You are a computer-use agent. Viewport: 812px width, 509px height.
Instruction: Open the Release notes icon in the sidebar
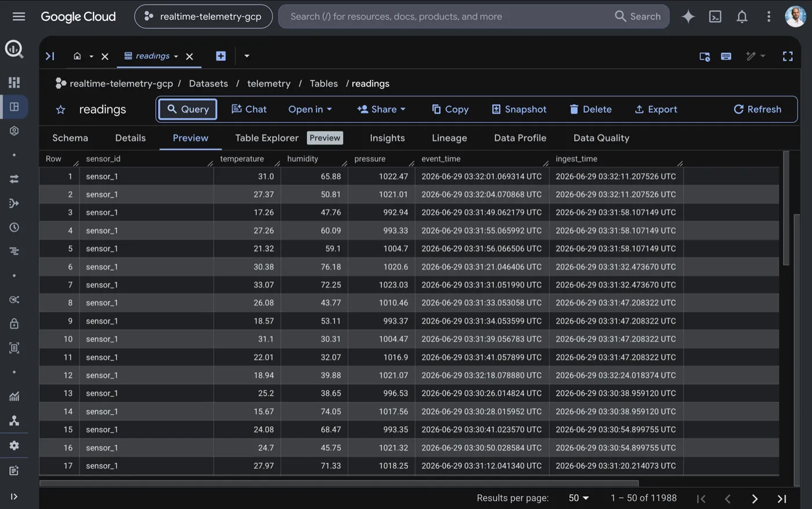coord(14,470)
